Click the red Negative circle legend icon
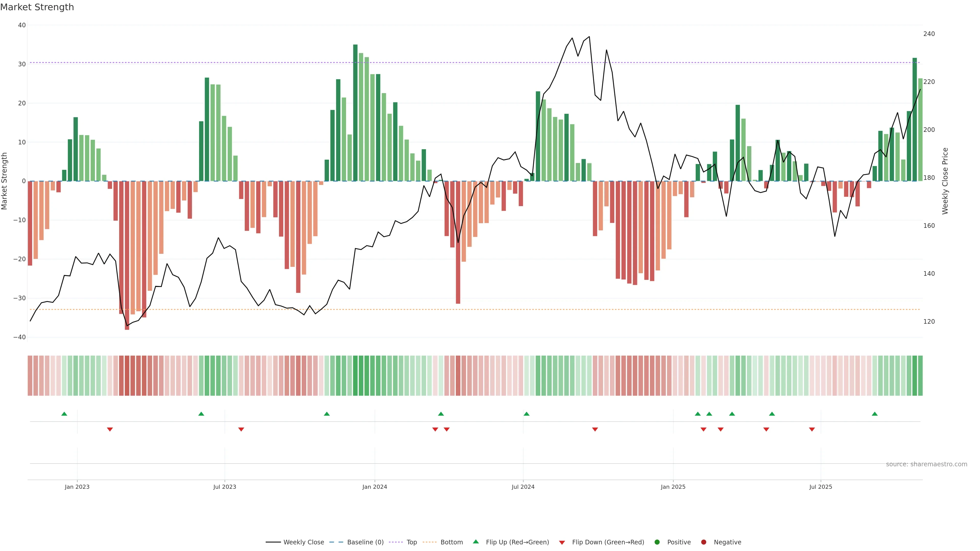The height and width of the screenshot is (551, 980). coord(703,542)
